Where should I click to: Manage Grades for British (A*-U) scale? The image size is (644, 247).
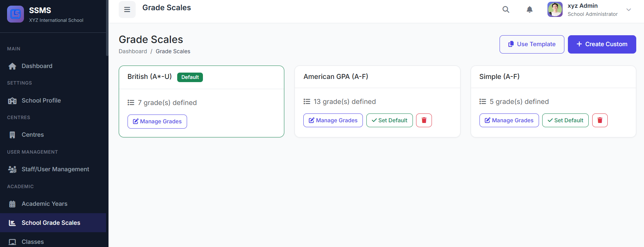pyautogui.click(x=157, y=122)
